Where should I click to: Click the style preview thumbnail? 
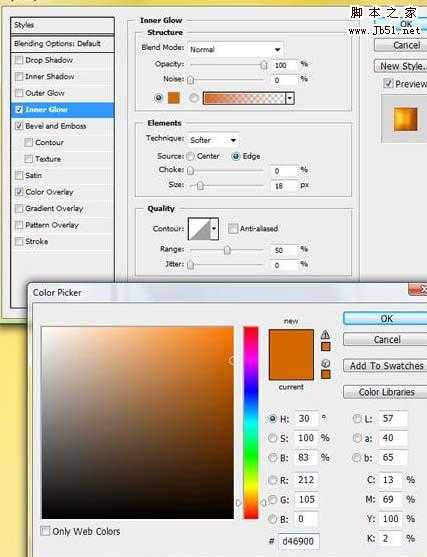click(405, 119)
